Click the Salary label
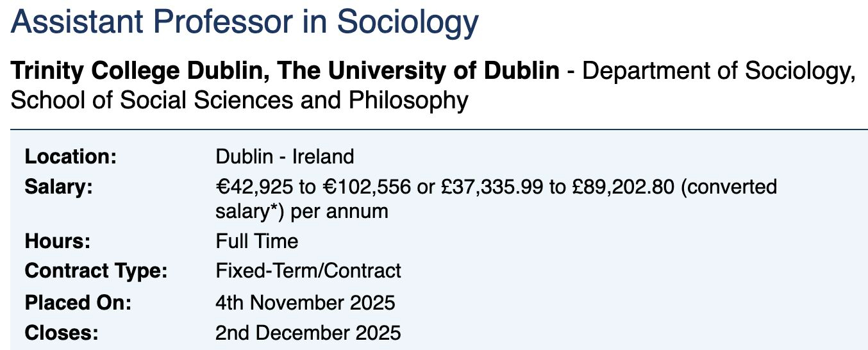 point(59,187)
